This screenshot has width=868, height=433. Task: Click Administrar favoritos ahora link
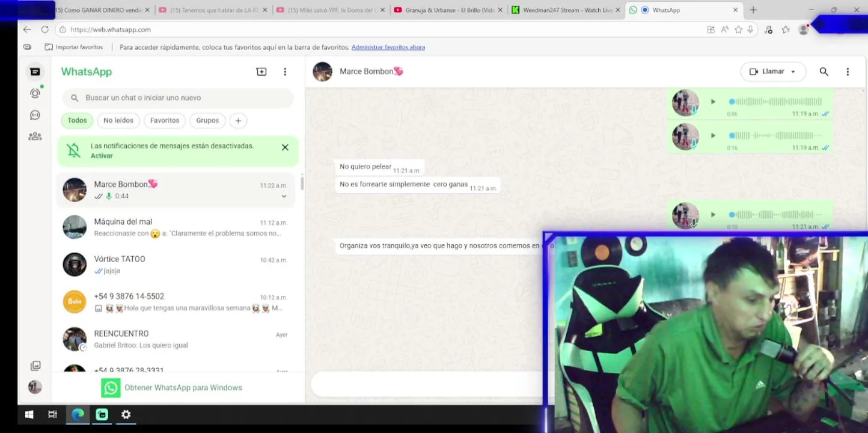pos(388,47)
